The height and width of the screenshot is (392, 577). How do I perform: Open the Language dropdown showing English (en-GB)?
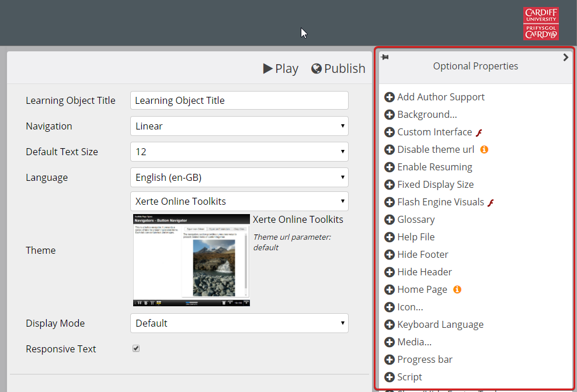tap(239, 177)
